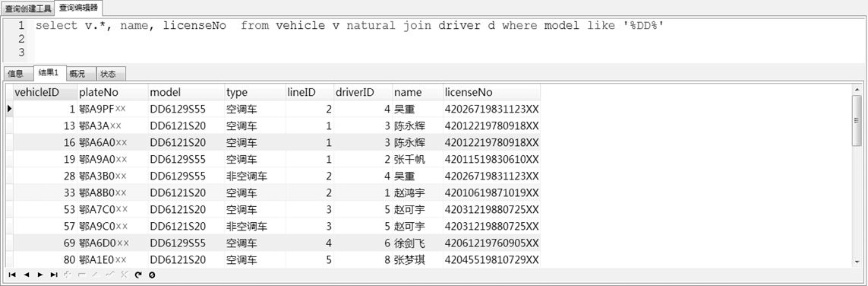Viewport: 868px width, 286px height.
Task: Switch to 查询编辑器 tab
Action: [x=79, y=8]
